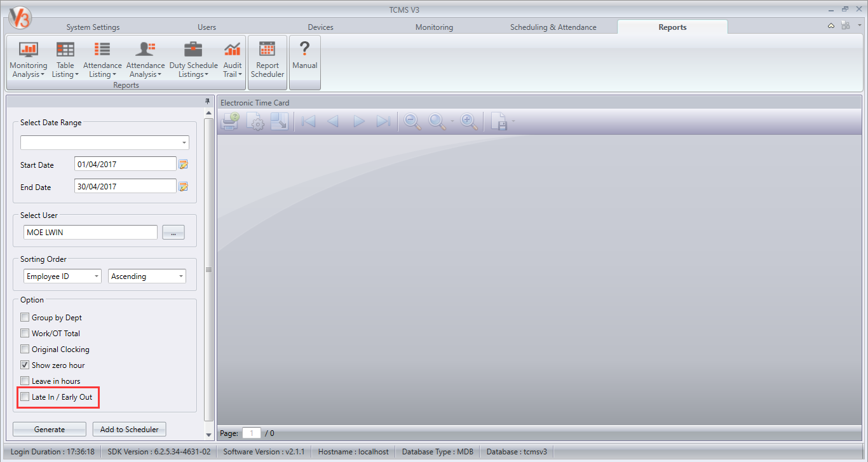Click the save report disk icon
Viewport: 868px width, 462px height.
point(499,121)
